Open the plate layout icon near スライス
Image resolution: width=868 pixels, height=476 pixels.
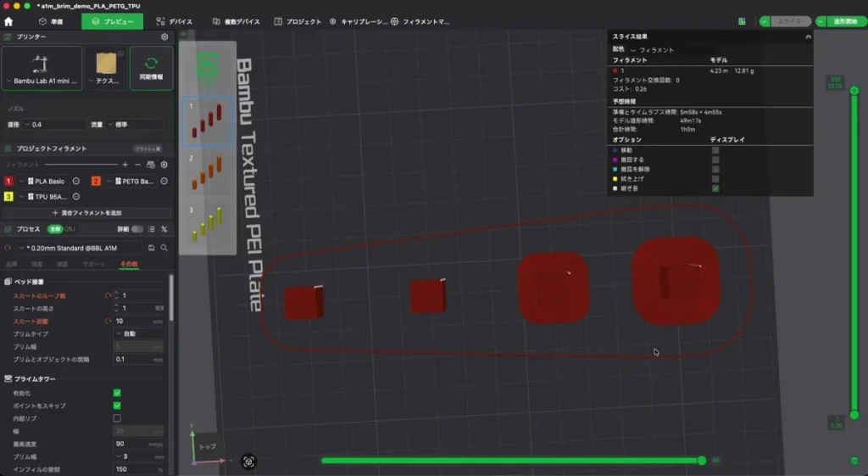pos(742,21)
